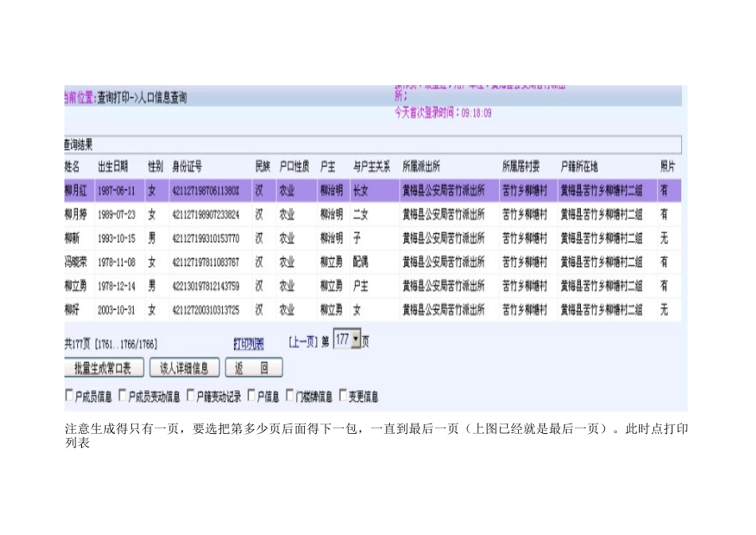
Task: Tick the 户信息 checkbox
Action: coord(251,396)
